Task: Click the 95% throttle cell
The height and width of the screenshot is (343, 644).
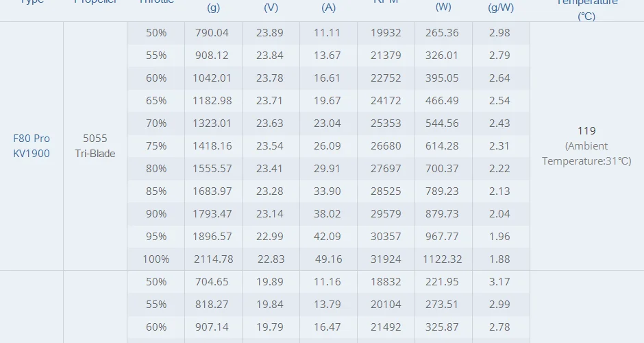Action: point(156,236)
